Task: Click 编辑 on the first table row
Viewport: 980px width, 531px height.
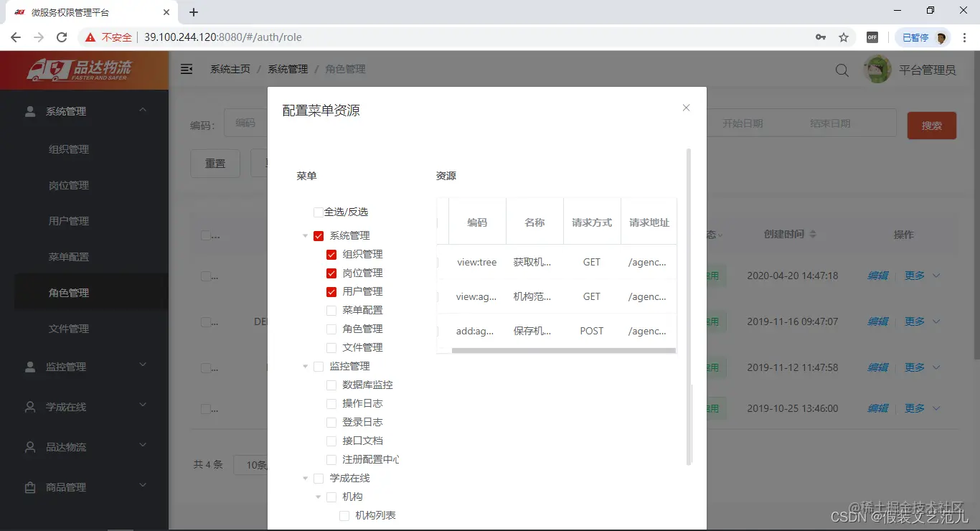Action: [x=877, y=276]
